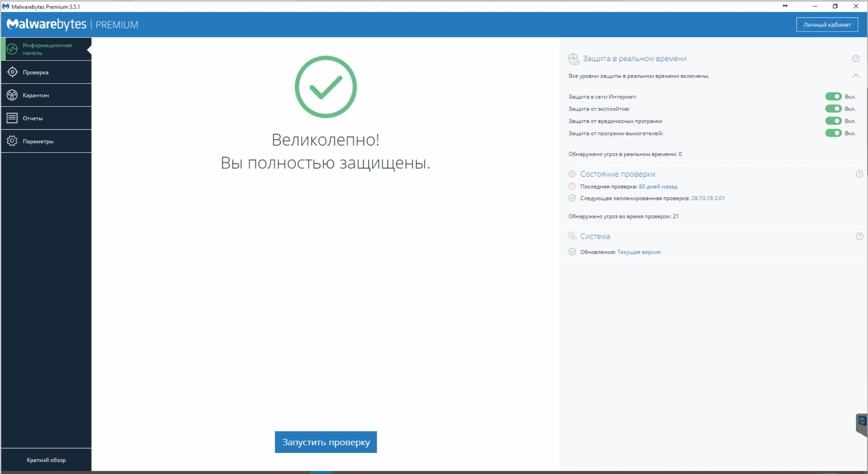The height and width of the screenshot is (474, 868).
Task: Click green check icon beside Следующая запланированная проверка
Action: tap(572, 198)
